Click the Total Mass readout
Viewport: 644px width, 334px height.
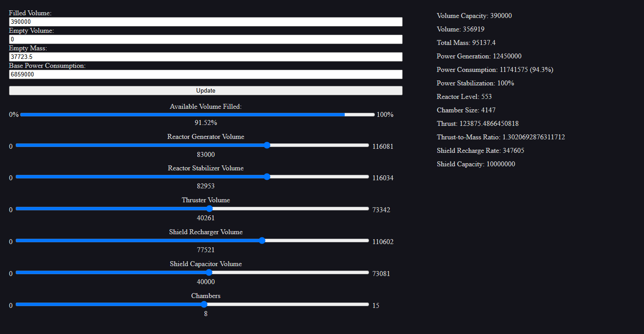pyautogui.click(x=466, y=43)
